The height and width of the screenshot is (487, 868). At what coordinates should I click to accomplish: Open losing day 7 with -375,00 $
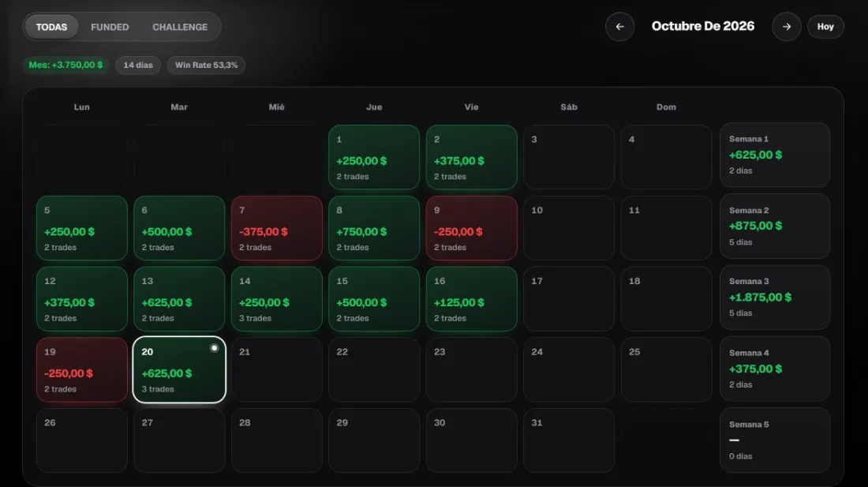tap(276, 228)
